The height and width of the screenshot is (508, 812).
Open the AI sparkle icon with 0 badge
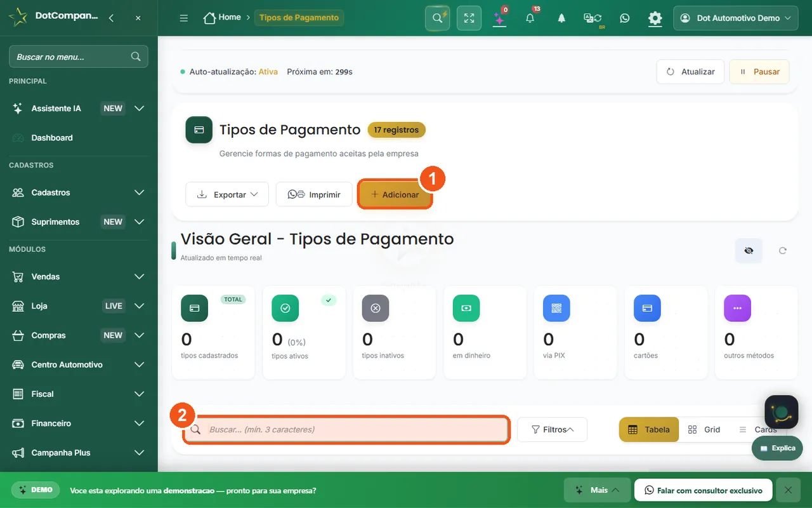click(499, 18)
